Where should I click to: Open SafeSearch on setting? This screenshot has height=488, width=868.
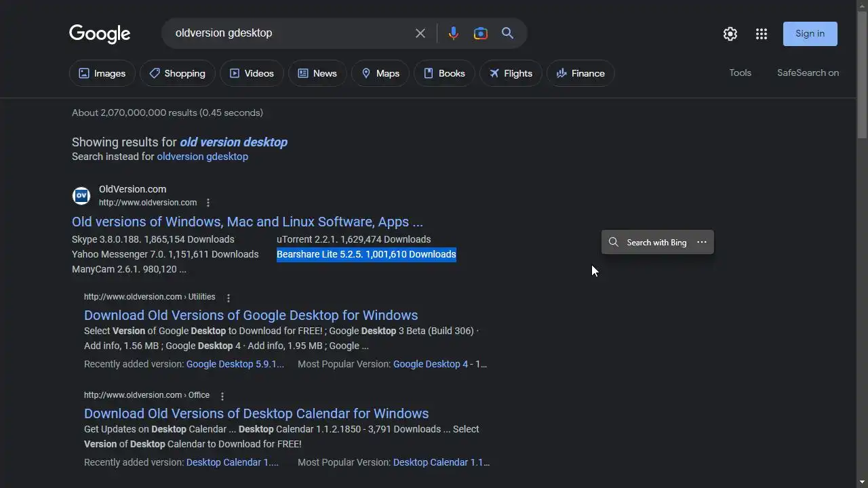(808, 73)
